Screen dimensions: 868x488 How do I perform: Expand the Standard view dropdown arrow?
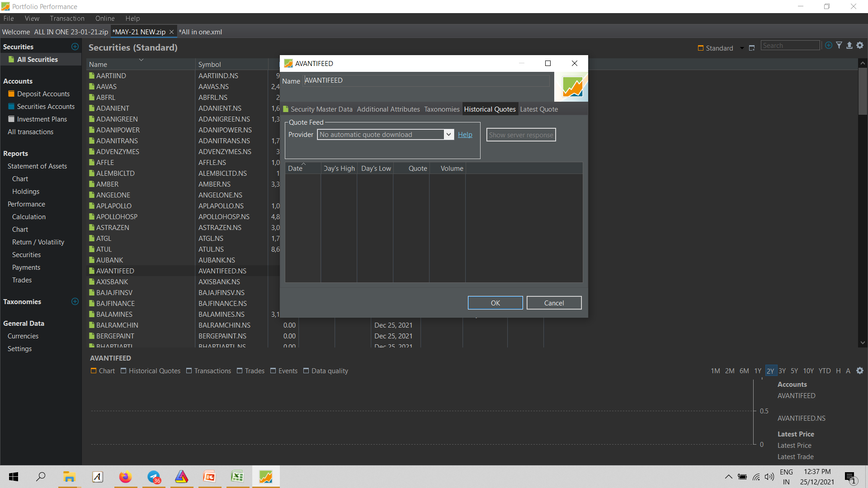point(742,48)
